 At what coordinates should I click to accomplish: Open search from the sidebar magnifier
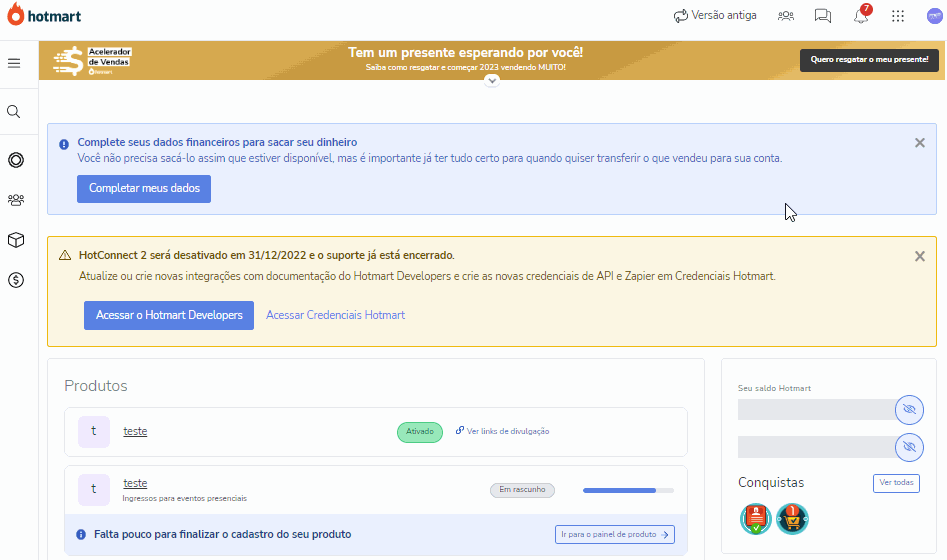[13, 112]
